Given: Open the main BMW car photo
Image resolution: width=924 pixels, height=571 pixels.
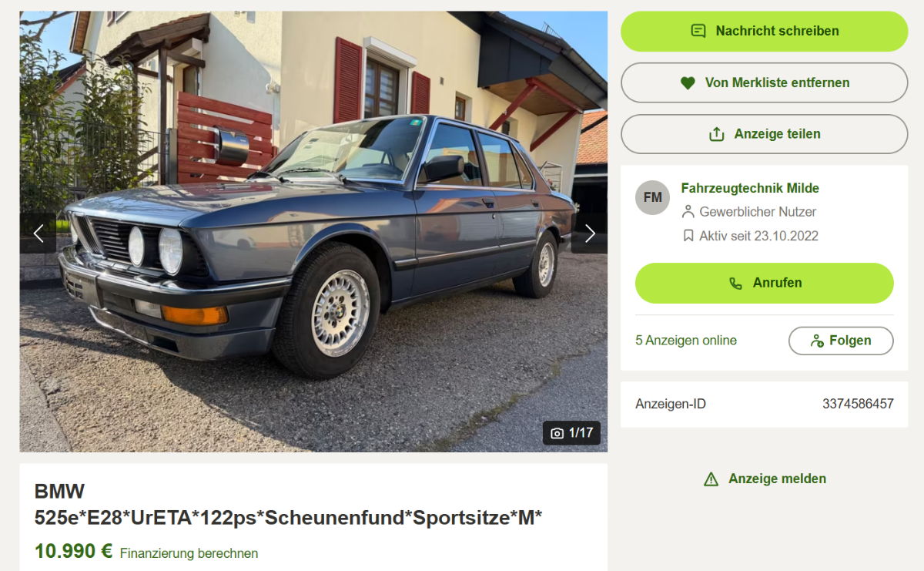Looking at the screenshot, I should point(313,231).
